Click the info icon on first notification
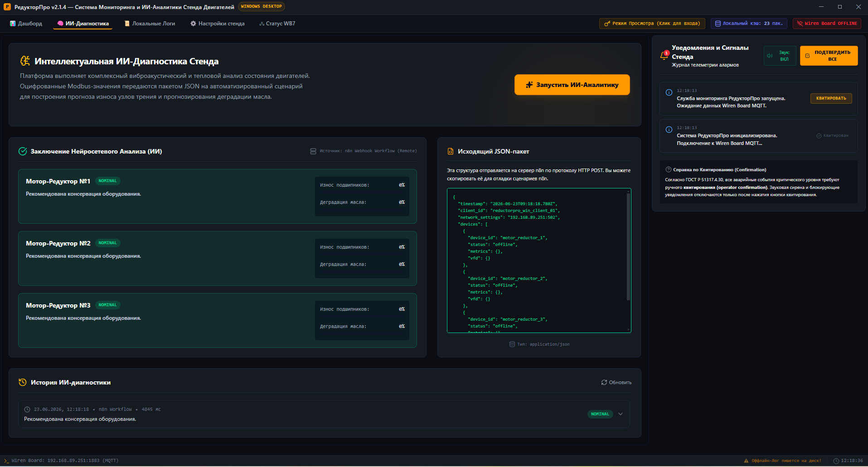Screen dimensions: 868x467 [669, 92]
